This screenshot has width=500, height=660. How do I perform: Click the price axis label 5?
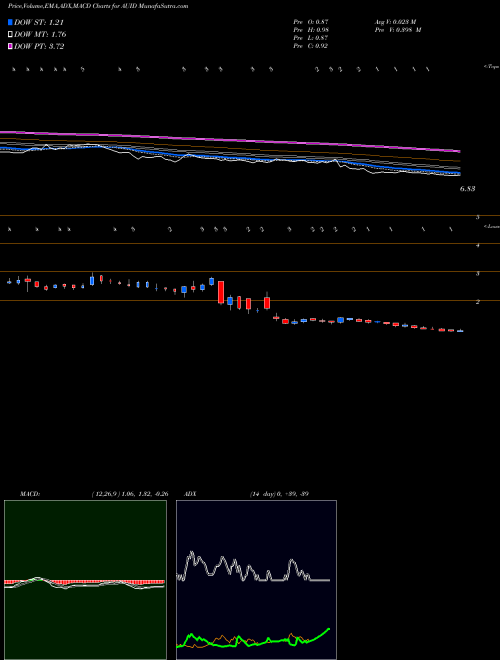click(478, 217)
